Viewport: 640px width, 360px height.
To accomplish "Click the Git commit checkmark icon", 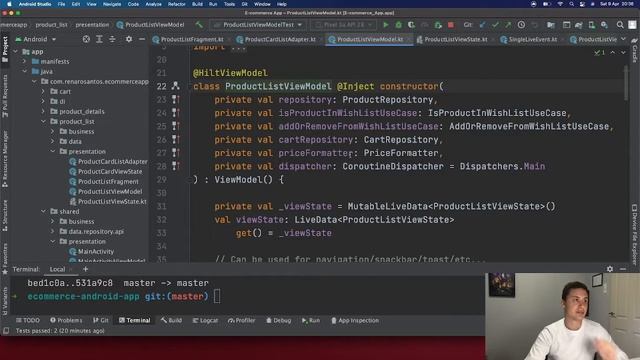I will click(495, 25).
